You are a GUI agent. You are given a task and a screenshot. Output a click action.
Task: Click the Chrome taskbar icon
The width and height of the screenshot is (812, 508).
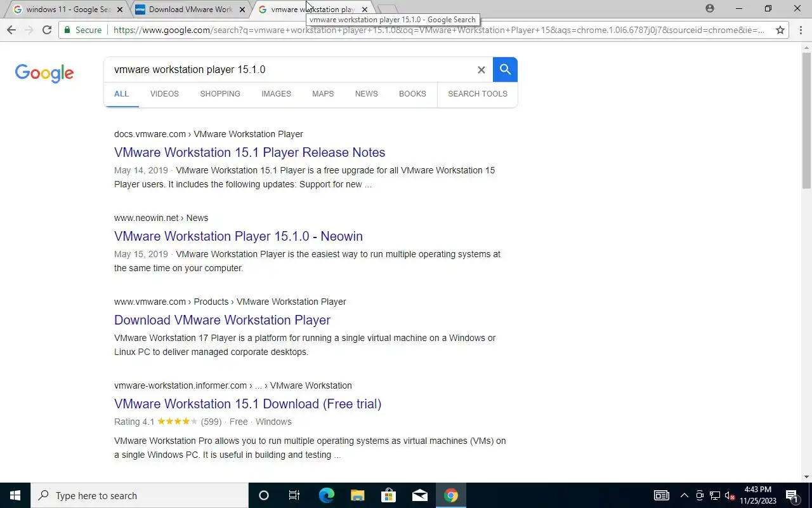451,495
